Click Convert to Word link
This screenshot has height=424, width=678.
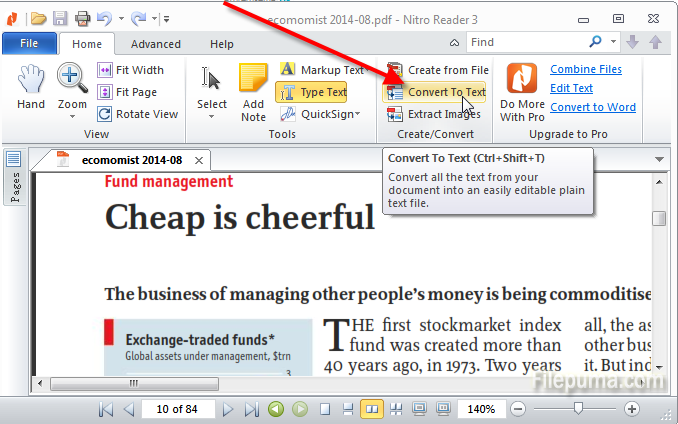point(593,107)
